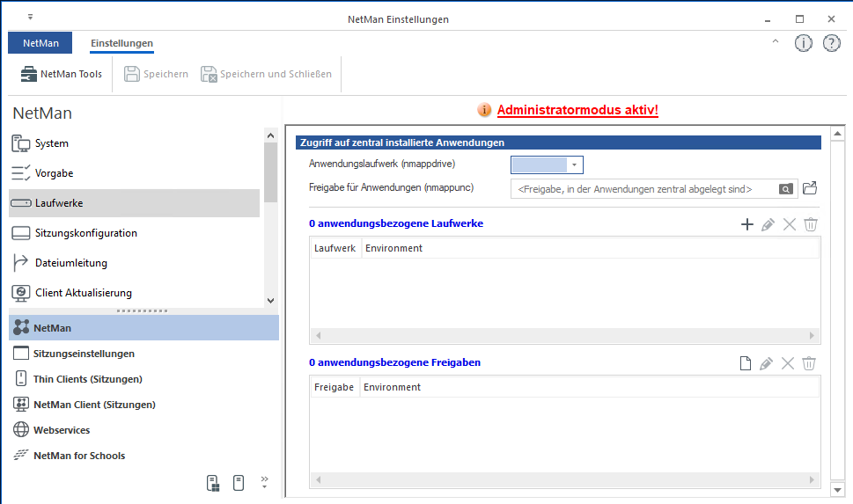
Task: Switch to the Einstellungen tab
Action: (121, 43)
